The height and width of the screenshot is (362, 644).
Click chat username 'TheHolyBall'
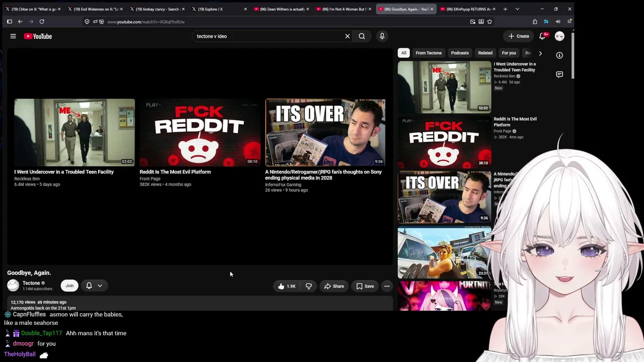[x=20, y=354]
